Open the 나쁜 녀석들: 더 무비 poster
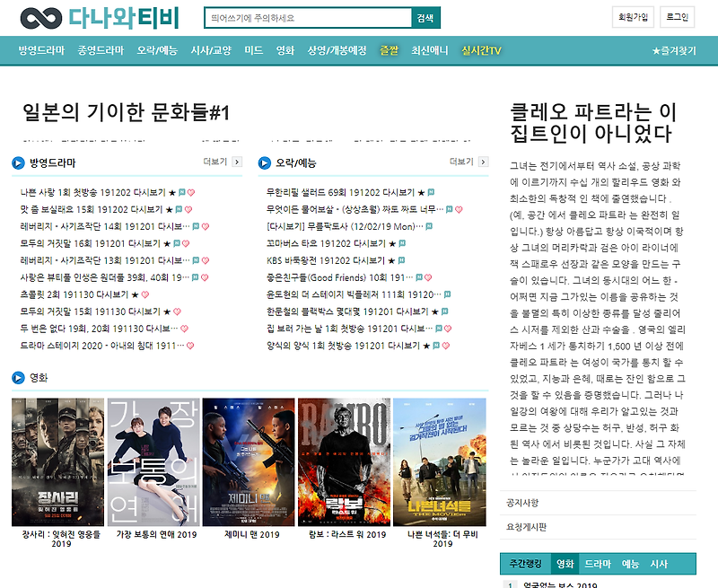718x588 pixels. pos(440,462)
